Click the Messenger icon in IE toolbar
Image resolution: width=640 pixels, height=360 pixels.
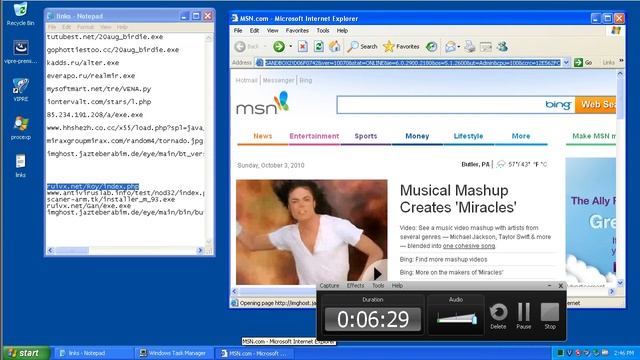point(502,47)
